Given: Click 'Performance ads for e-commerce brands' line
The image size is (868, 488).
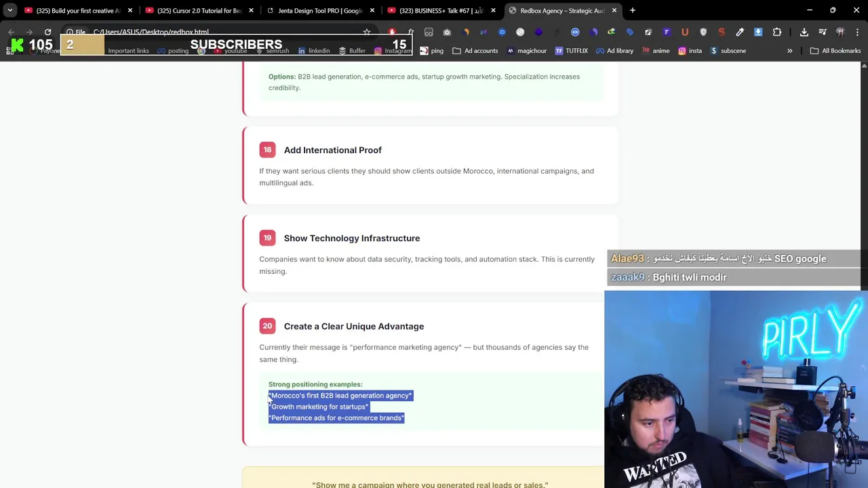Looking at the screenshot, I should coord(336,418).
